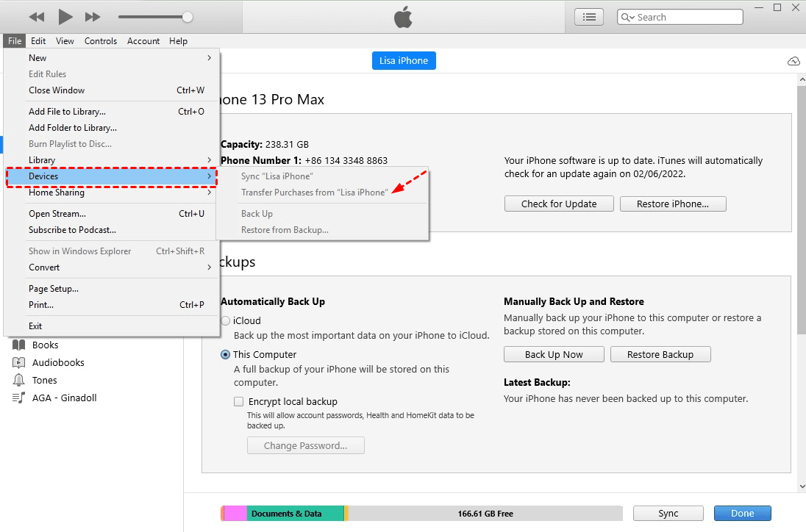The image size is (806, 532).
Task: Click Restore Backup button
Action: (660, 354)
